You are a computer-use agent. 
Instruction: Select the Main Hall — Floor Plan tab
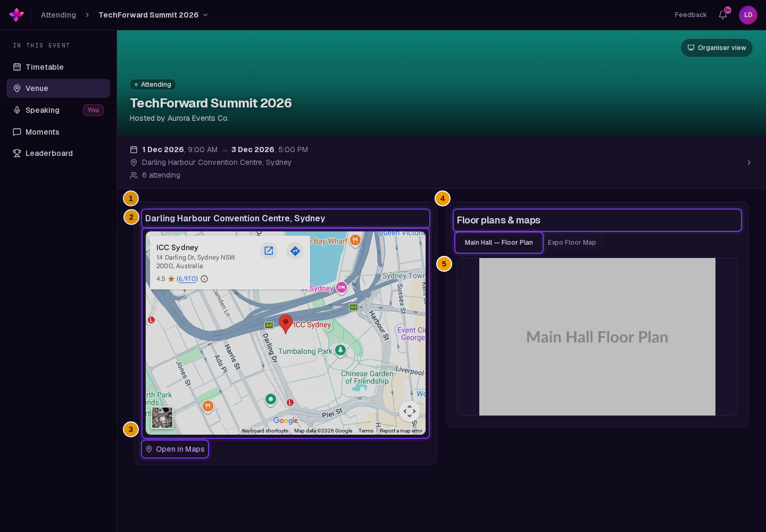(499, 243)
